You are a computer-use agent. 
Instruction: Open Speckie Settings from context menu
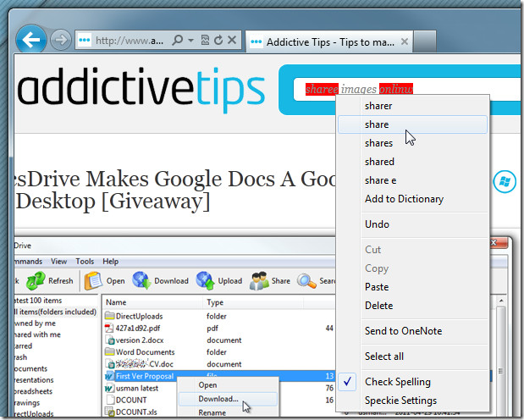[412, 401]
